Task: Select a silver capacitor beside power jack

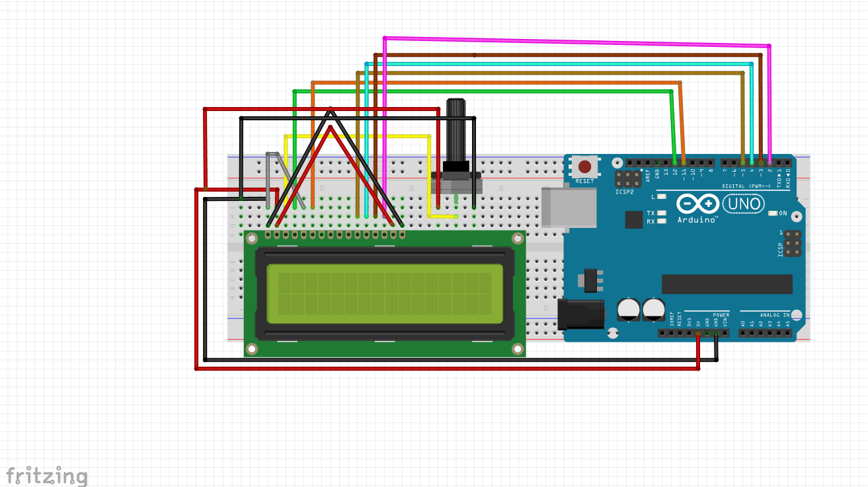Action: (x=628, y=309)
